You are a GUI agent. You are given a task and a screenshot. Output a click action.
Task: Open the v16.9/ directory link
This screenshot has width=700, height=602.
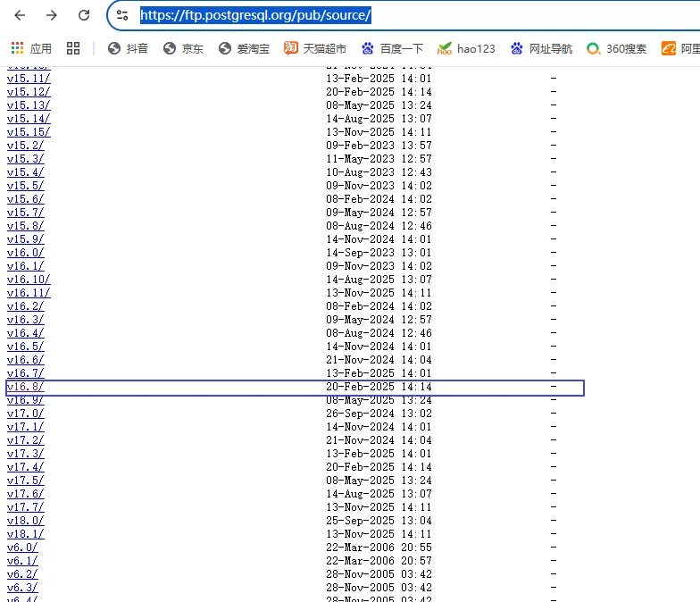pos(25,400)
